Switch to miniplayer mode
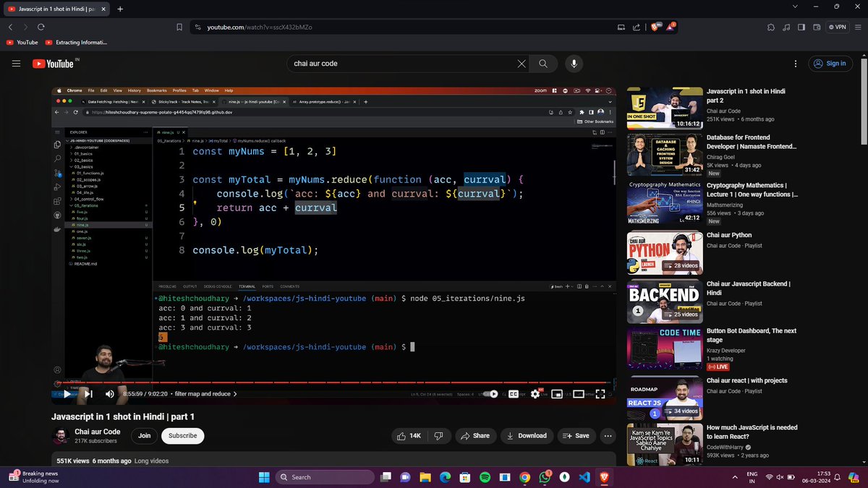 click(557, 394)
